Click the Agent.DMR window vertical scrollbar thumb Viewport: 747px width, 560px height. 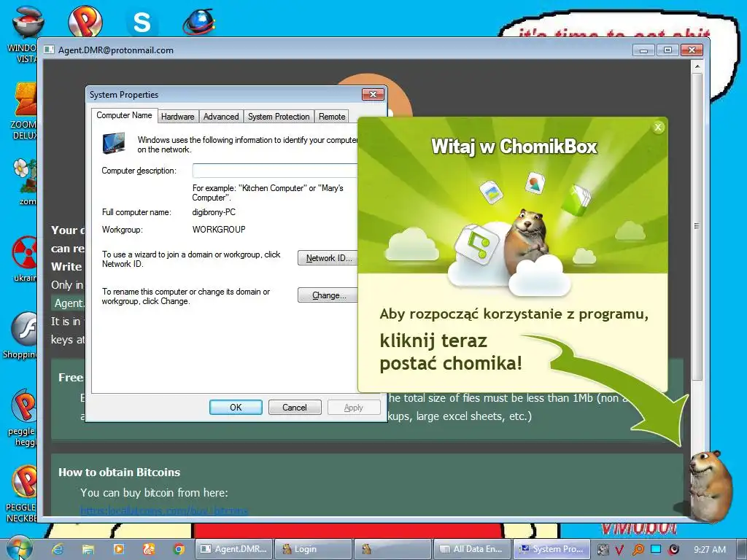pyautogui.click(x=697, y=226)
